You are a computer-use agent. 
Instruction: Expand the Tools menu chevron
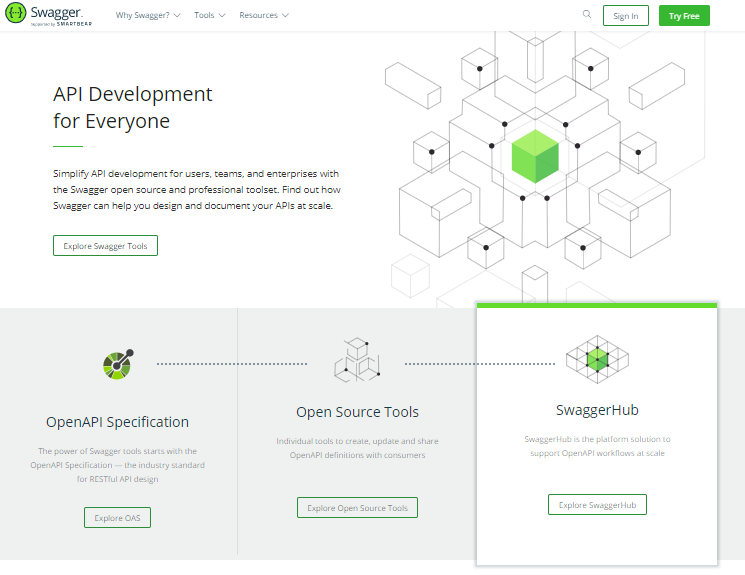tap(221, 15)
